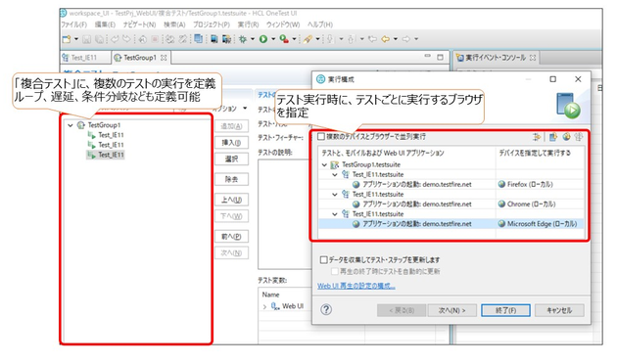This screenshot has height=364, width=617.
Task: Open the 検索(A) menu
Action: tap(174, 24)
